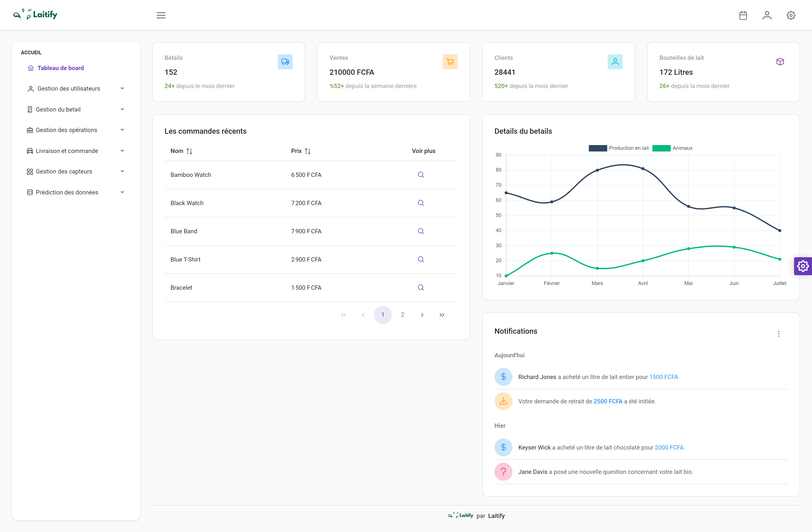Open the purple floating settings gear button
812x532 pixels.
(803, 266)
